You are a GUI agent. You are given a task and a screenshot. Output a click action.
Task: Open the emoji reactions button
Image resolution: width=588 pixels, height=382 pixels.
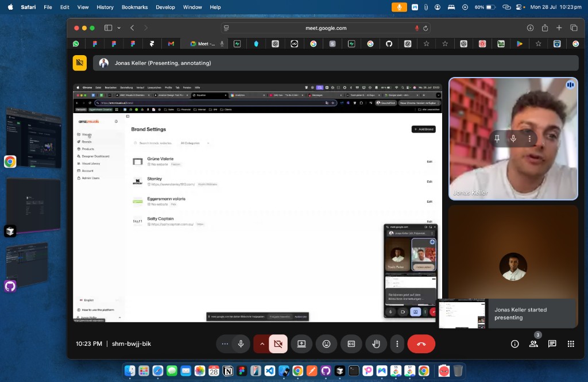click(327, 344)
